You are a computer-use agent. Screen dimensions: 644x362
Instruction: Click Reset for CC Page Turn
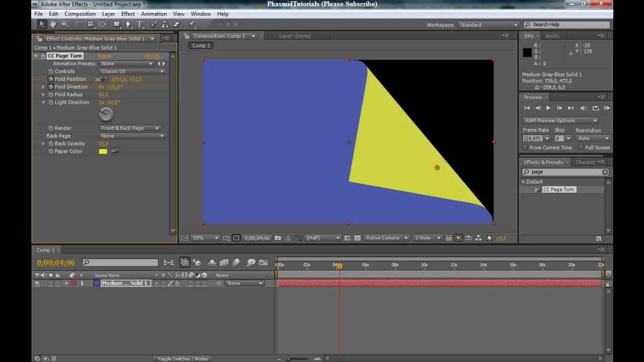click(105, 56)
